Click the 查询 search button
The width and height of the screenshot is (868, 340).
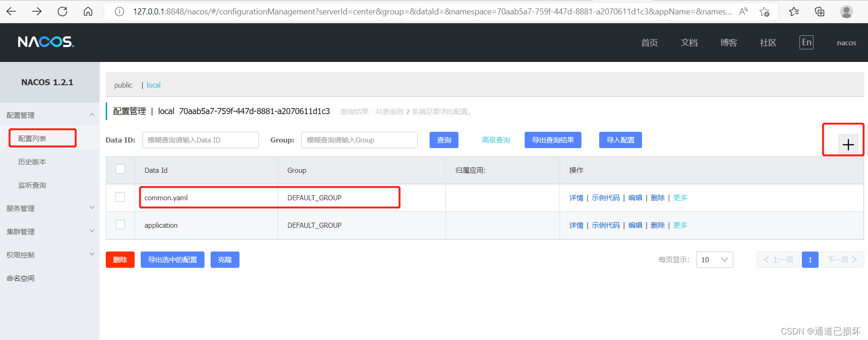[444, 140]
